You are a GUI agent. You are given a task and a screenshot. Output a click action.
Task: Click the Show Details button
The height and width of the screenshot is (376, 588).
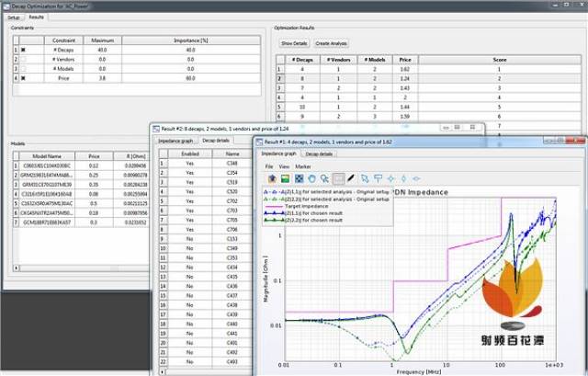(294, 43)
